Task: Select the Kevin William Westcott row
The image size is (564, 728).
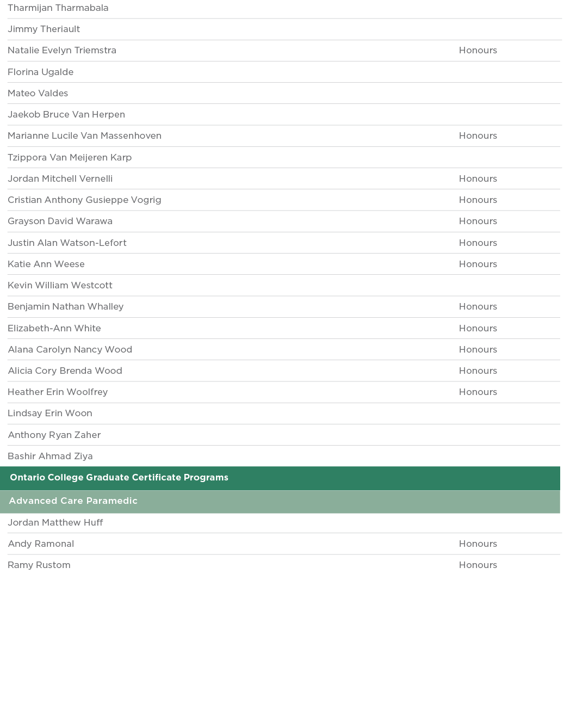Action: (x=60, y=286)
